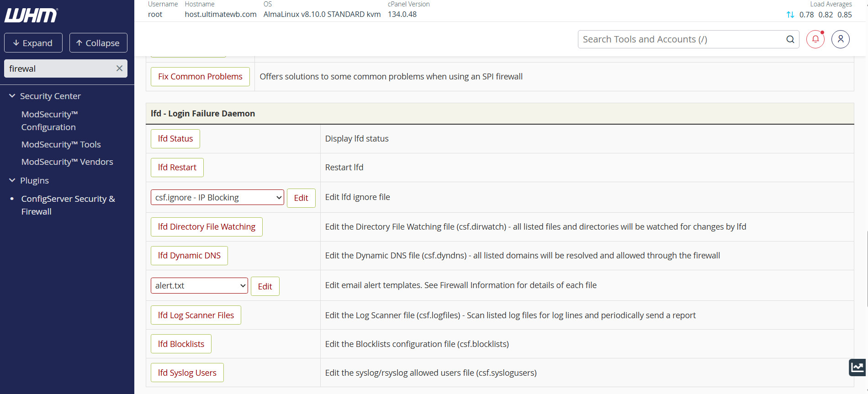Click the page scrollbar on the right edge

click(x=867, y=269)
